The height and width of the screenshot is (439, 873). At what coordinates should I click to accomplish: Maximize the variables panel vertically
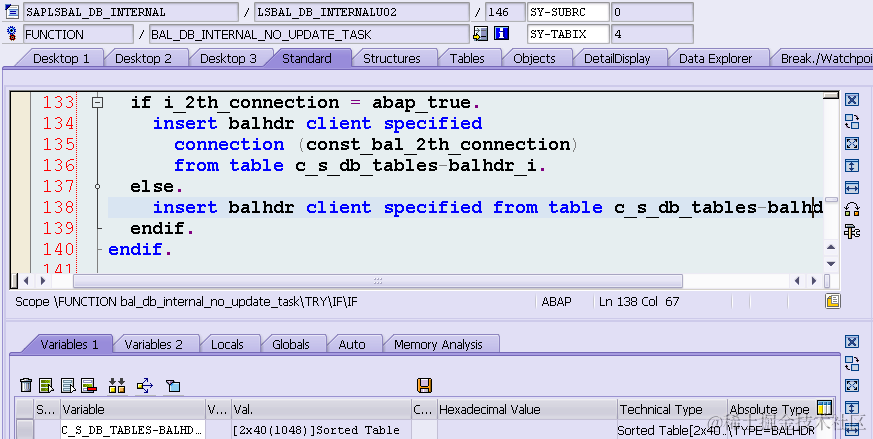click(852, 407)
